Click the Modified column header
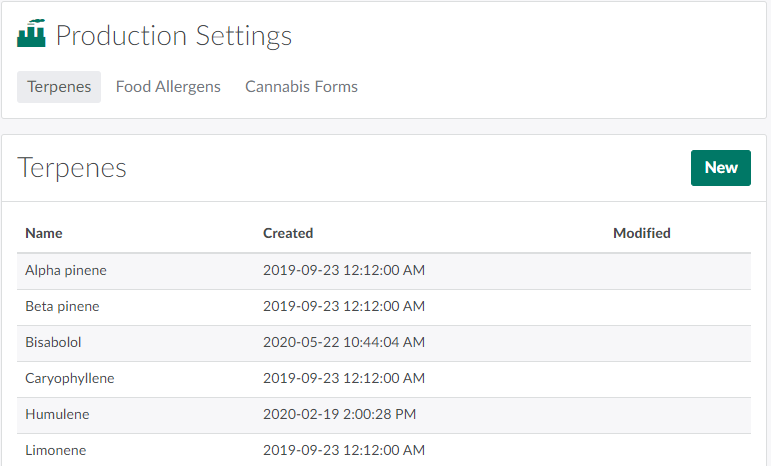This screenshot has width=771, height=466. coord(641,233)
